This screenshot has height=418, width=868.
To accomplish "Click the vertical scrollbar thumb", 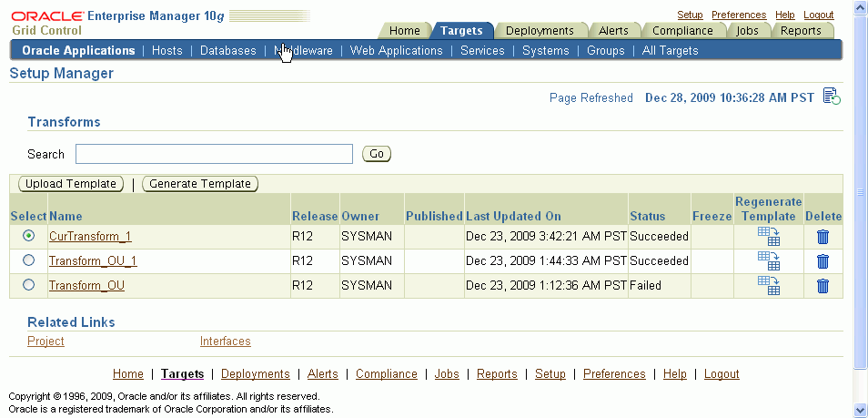I will pyautogui.click(x=860, y=191).
